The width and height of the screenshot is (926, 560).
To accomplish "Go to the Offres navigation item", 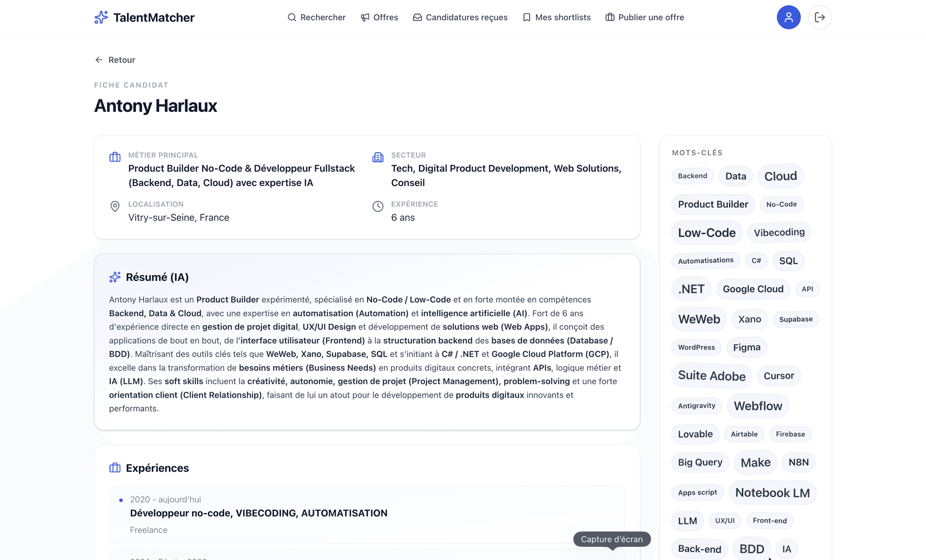I will [x=380, y=17].
